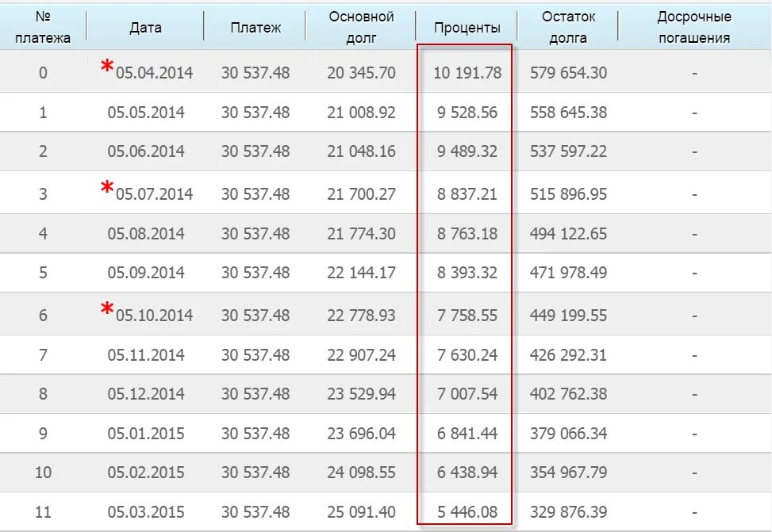Click remaining debt 494 122.65
Image resolution: width=772 pixels, height=532 pixels.
click(569, 233)
